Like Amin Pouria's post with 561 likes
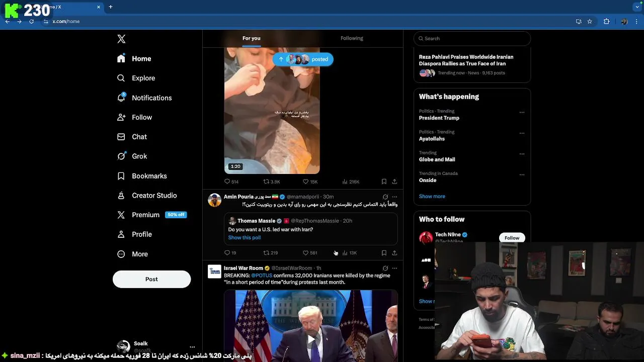This screenshot has height=362, width=644. [310, 253]
